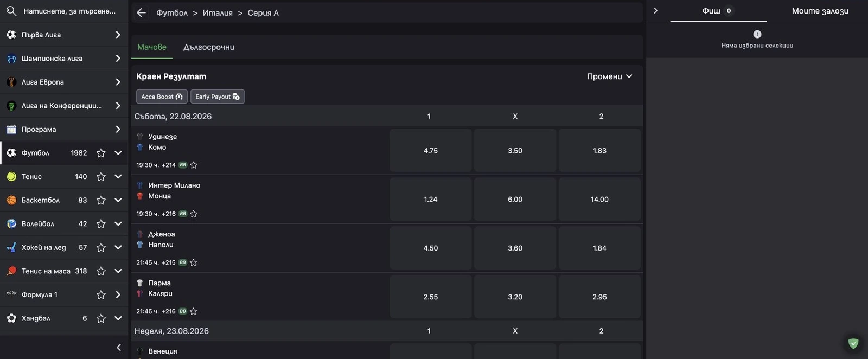This screenshot has height=359, width=868.
Task: Expand the Футбол sports category
Action: [118, 153]
